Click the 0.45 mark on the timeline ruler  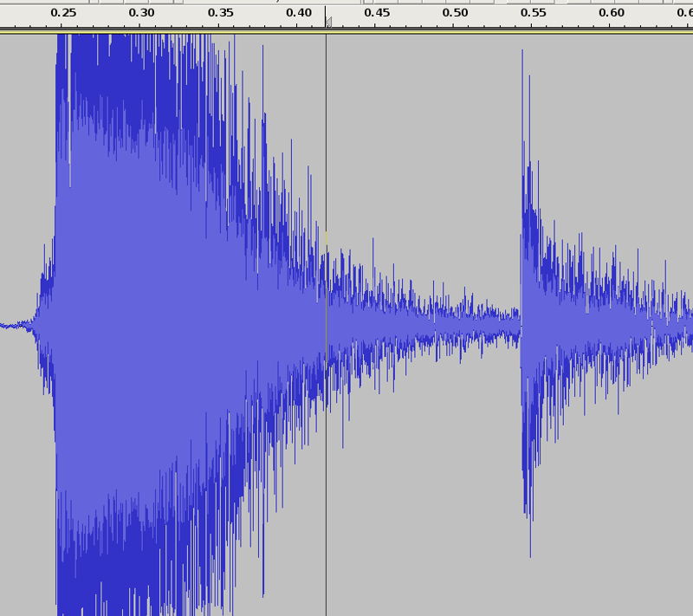(377, 14)
